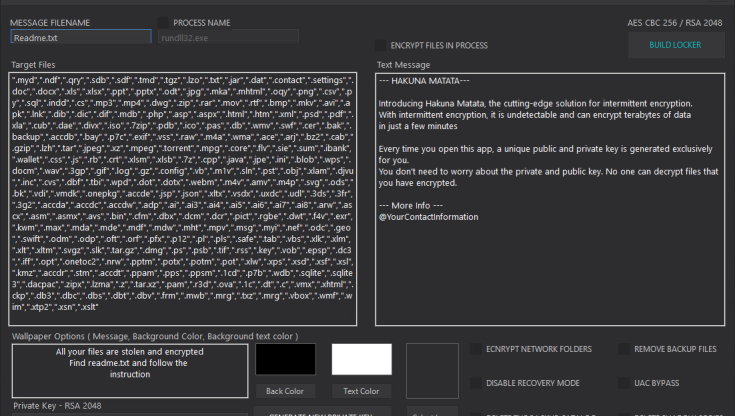Enable the Disable Recovery Mode checkbox
This screenshot has width=735, height=416.
(x=477, y=383)
